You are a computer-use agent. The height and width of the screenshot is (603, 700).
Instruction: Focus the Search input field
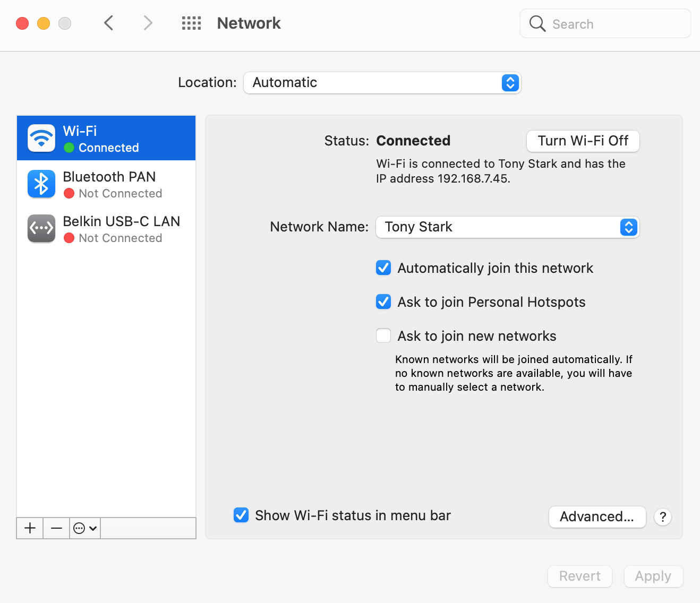tap(605, 23)
